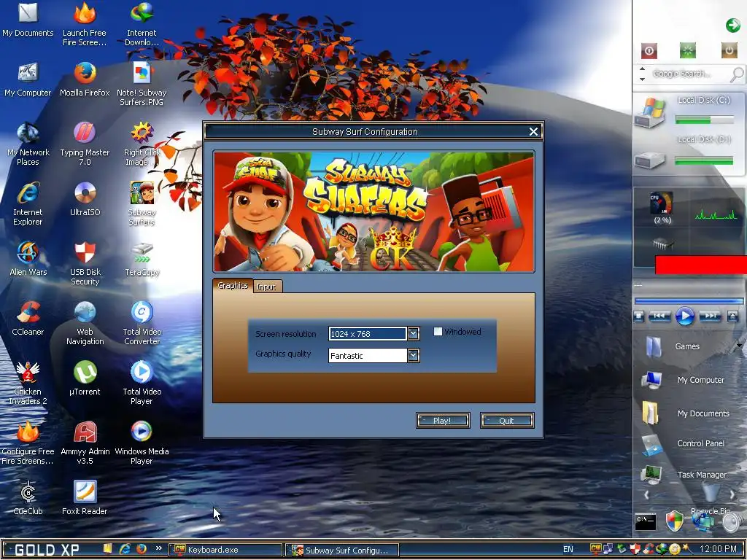
Task: Launch Internet Explorer from the desktop
Action: (28, 204)
